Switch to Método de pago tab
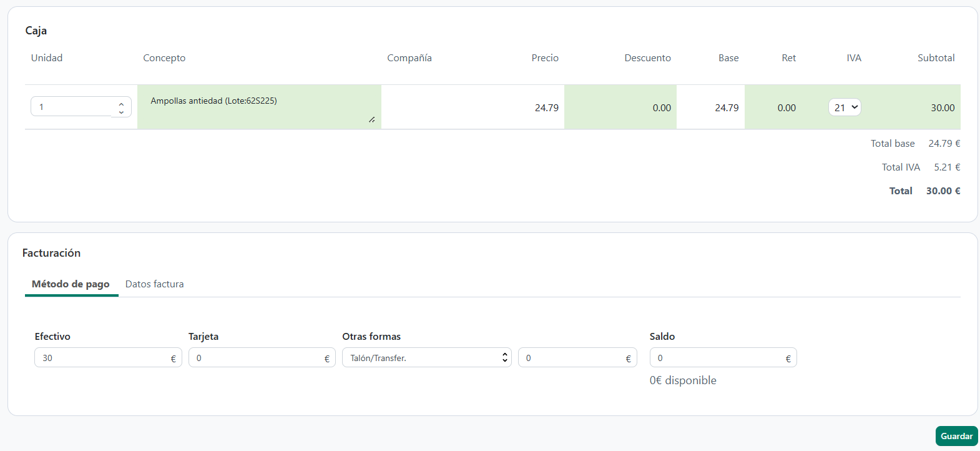This screenshot has width=980, height=451. click(71, 284)
